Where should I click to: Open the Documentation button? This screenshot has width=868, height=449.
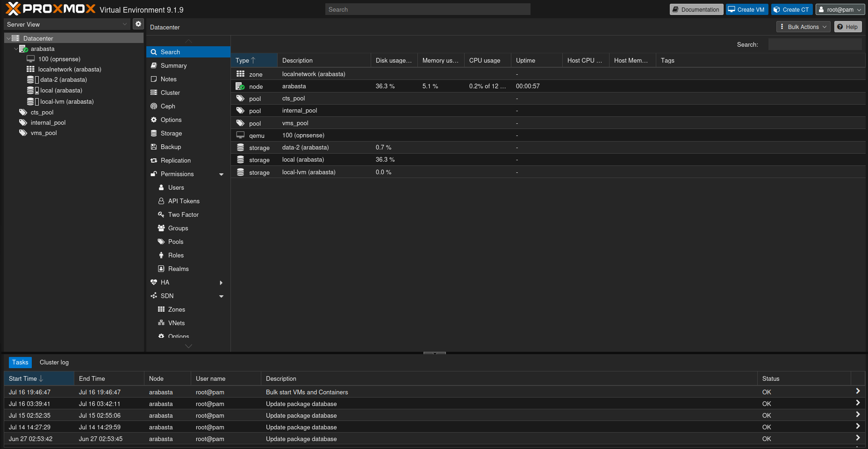click(x=696, y=9)
